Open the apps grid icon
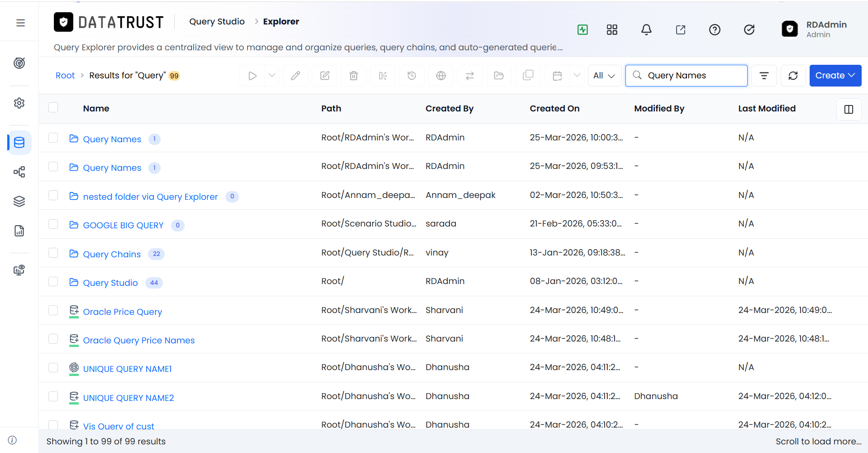The image size is (868, 453). [612, 30]
